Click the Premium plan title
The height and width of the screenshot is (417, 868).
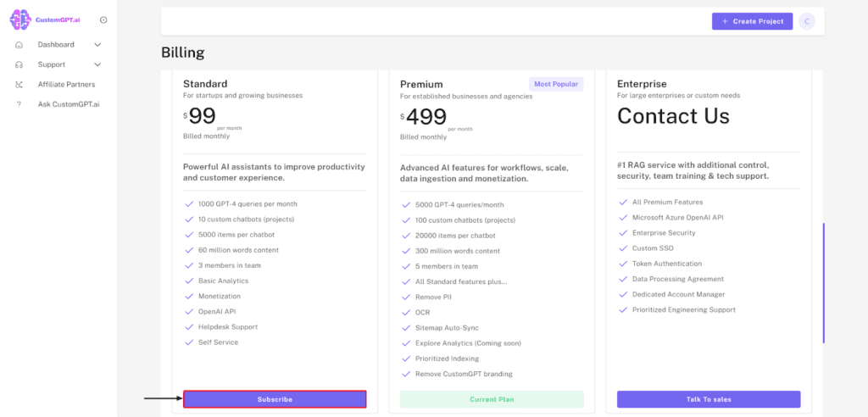pos(421,84)
